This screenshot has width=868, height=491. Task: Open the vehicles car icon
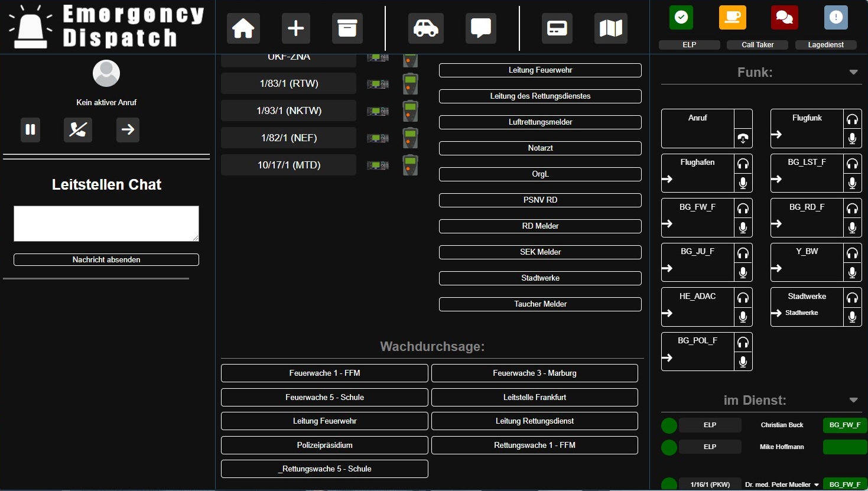pyautogui.click(x=425, y=28)
